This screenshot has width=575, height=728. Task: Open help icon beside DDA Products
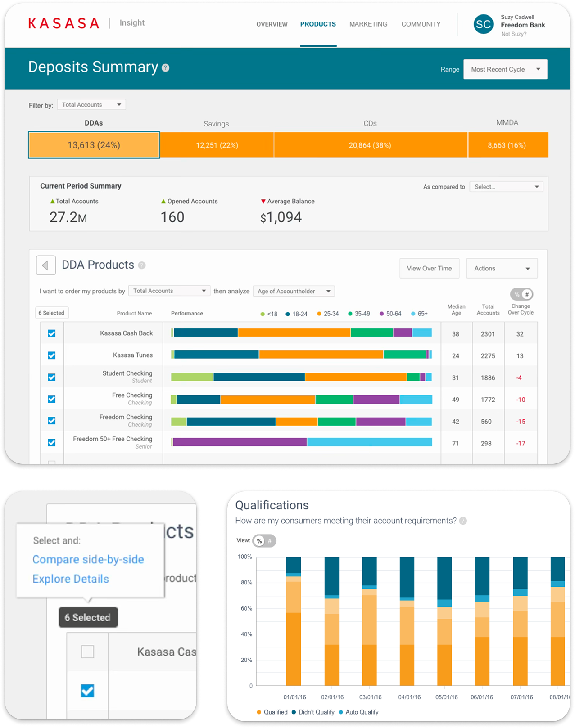pyautogui.click(x=142, y=265)
